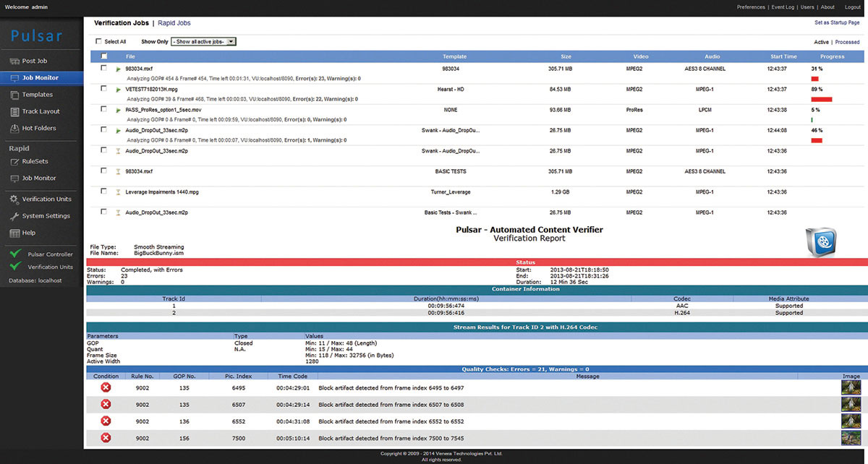Sort by the Template column header
This screenshot has width=868, height=464.
(454, 56)
